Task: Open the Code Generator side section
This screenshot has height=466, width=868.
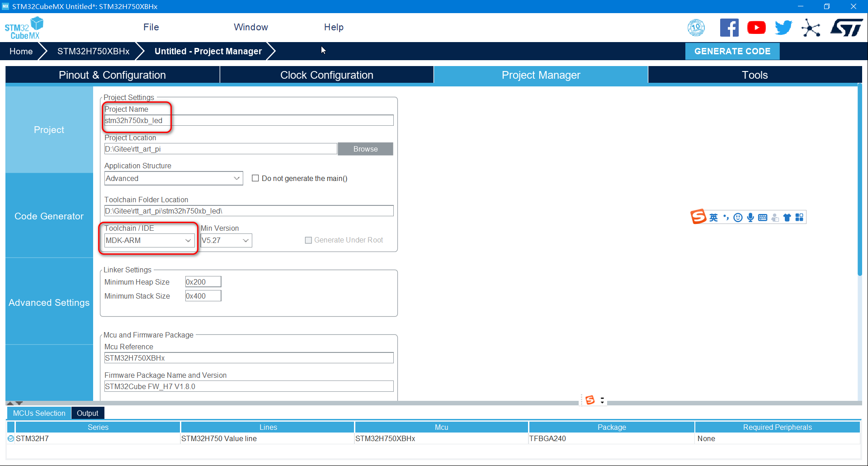Action: pyautogui.click(x=49, y=216)
